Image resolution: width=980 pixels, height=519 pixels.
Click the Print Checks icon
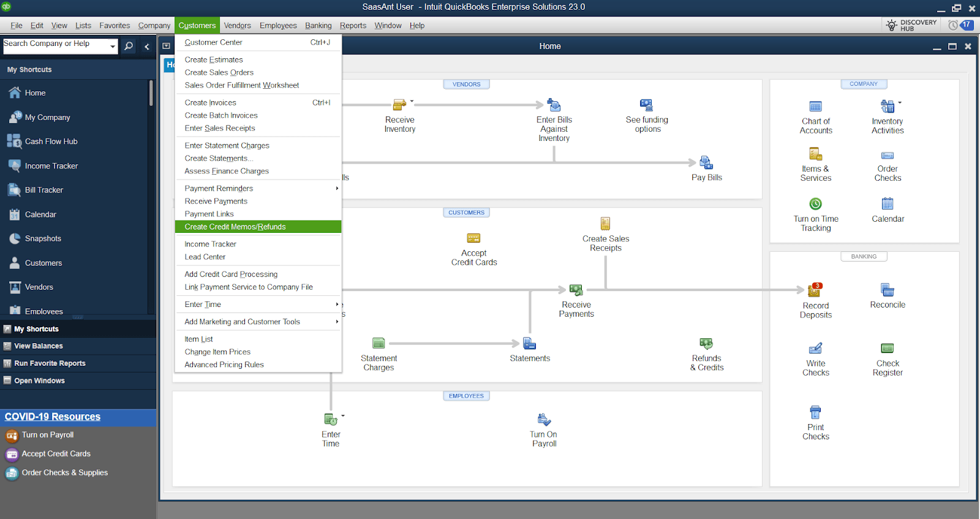coord(815,412)
